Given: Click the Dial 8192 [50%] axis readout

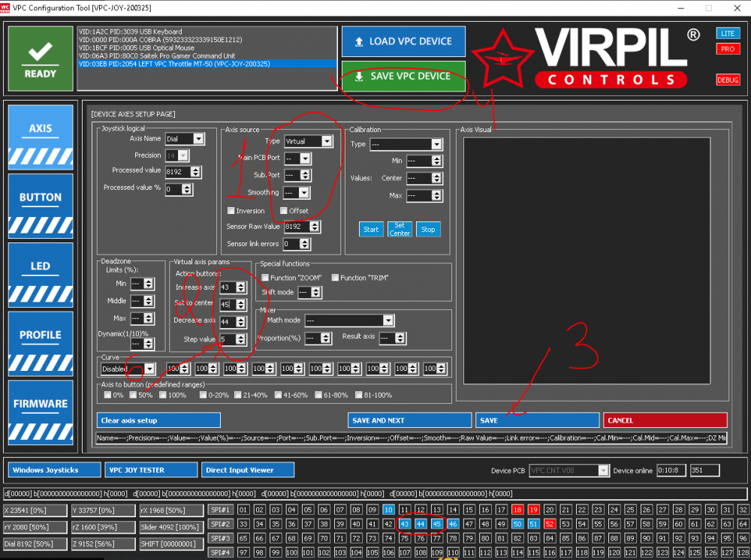Looking at the screenshot, I should [x=35, y=543].
